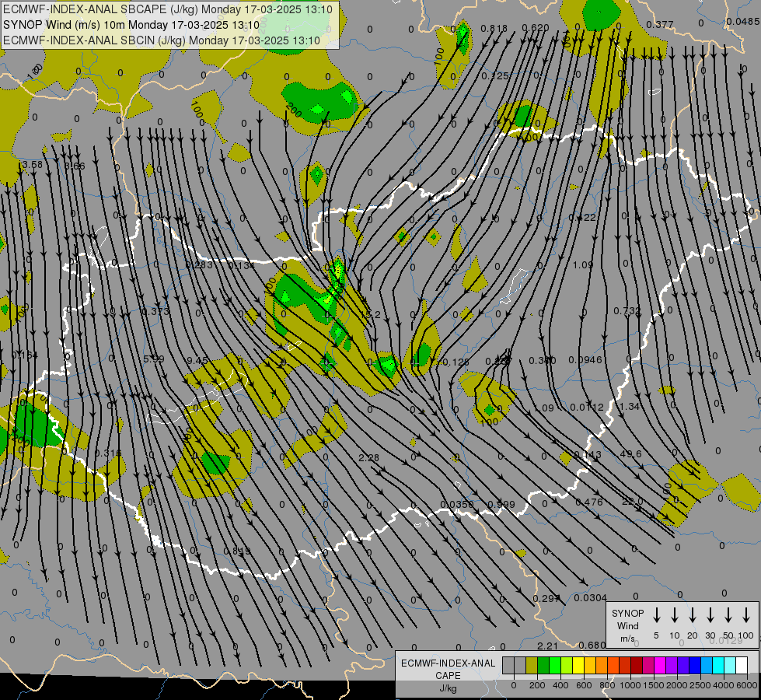The width and height of the screenshot is (761, 700).
Task: Click the map value "9.45"
Action: (x=197, y=360)
